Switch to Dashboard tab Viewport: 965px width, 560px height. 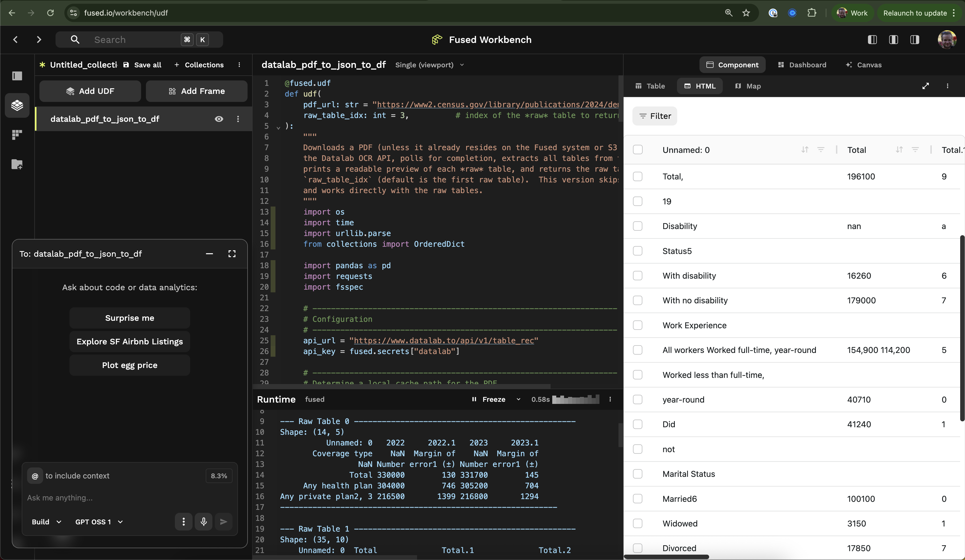802,65
